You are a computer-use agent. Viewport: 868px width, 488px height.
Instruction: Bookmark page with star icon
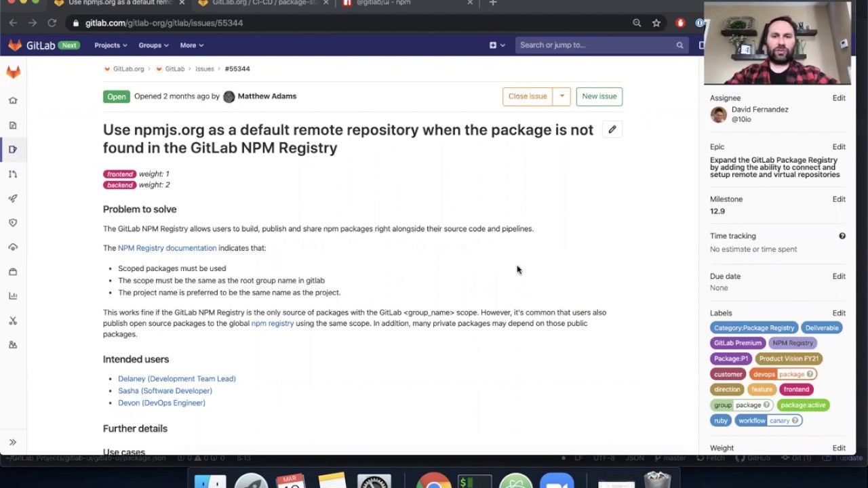click(656, 23)
